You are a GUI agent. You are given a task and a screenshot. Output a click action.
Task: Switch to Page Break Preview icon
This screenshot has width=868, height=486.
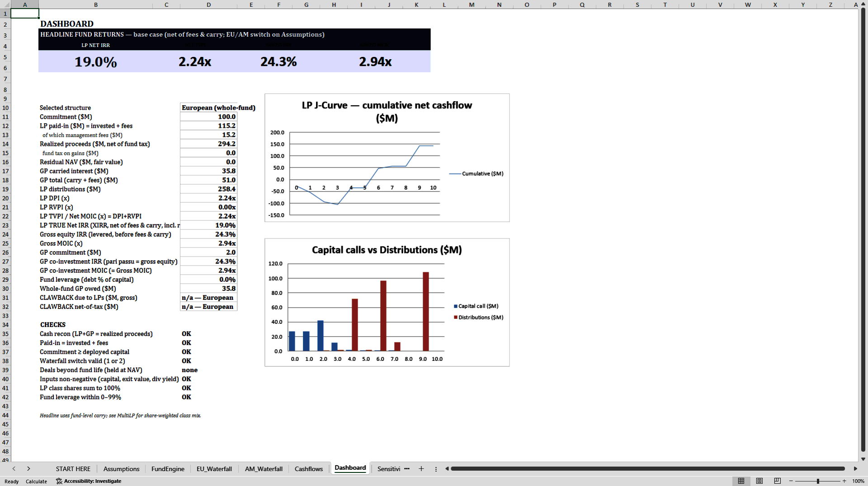click(x=778, y=481)
